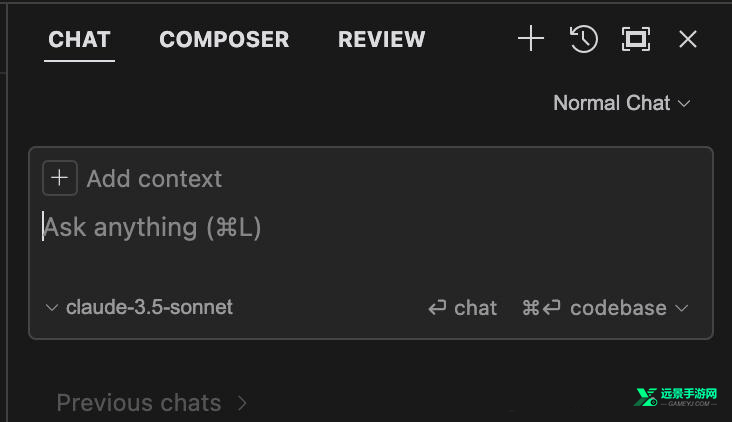732x422 pixels.
Task: Open the COMPOSER tab
Action: (x=224, y=40)
